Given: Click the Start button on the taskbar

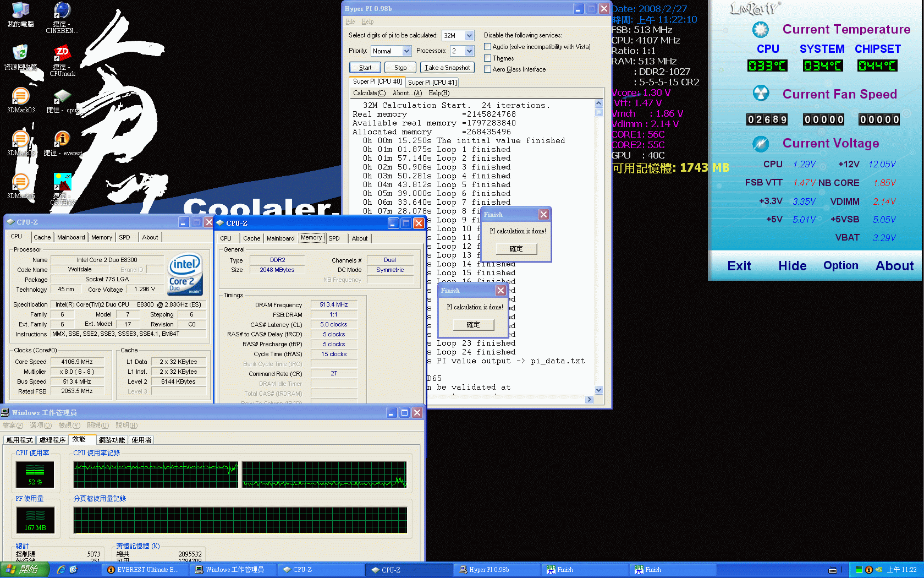Looking at the screenshot, I should [x=24, y=570].
